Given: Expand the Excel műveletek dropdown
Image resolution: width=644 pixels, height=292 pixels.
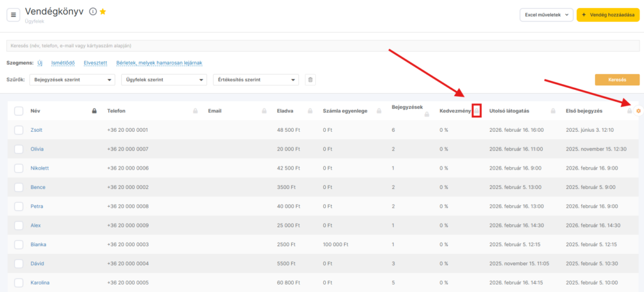Looking at the screenshot, I should click(546, 15).
